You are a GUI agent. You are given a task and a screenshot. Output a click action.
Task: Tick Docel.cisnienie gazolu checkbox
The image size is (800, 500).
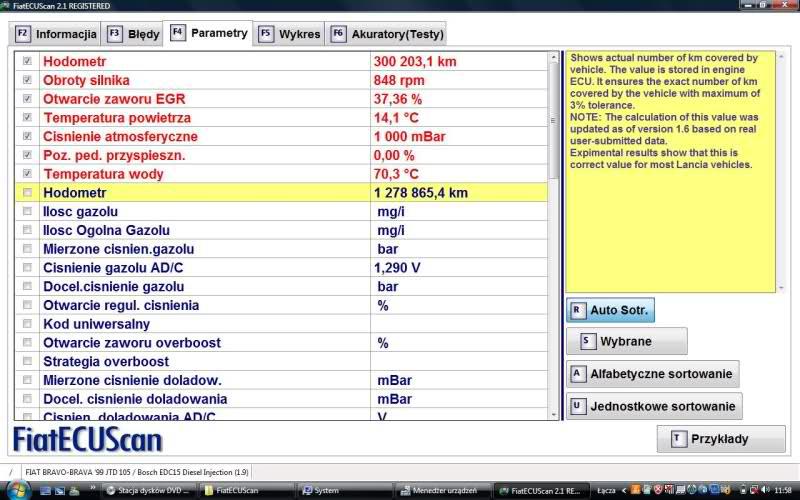(28, 286)
